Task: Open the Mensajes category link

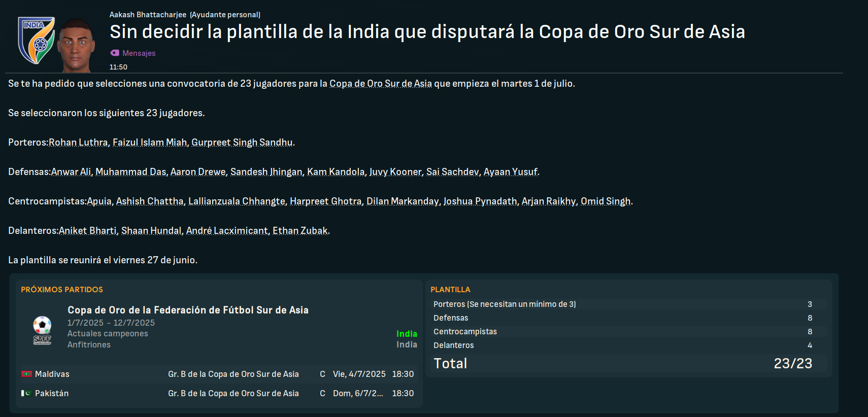Action: [x=139, y=53]
